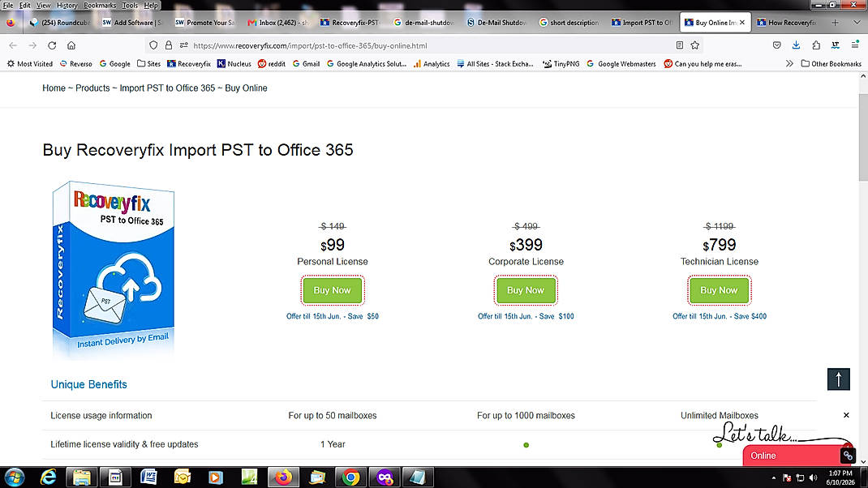
Task: Open the History menu
Action: [67, 5]
